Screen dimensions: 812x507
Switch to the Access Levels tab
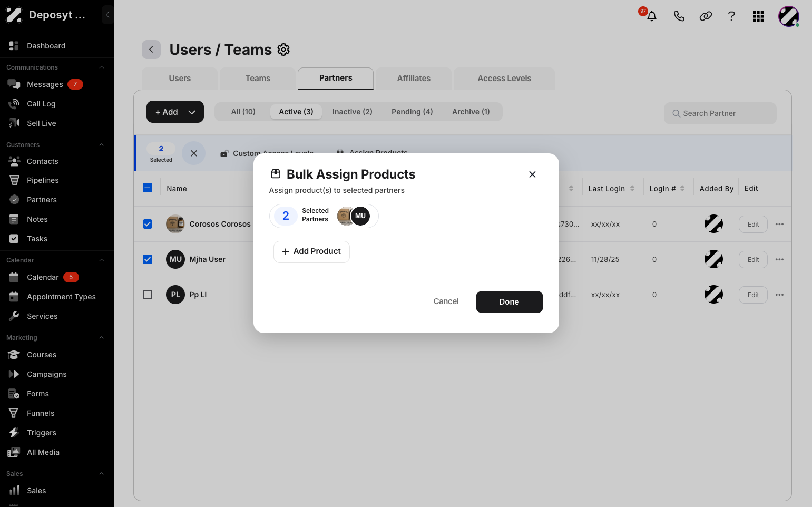pyautogui.click(x=504, y=79)
